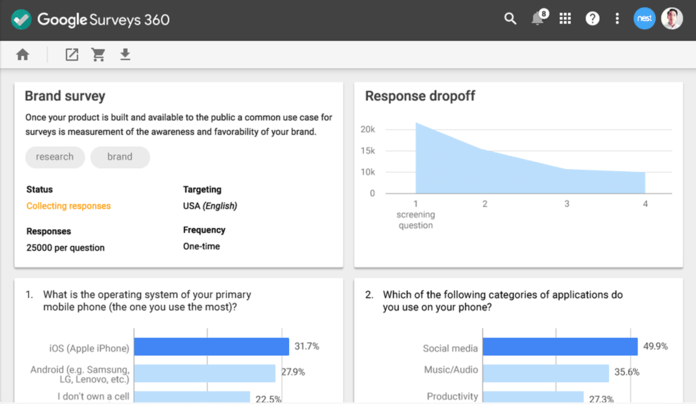Click the I don't own a cell bar
The height and width of the screenshot is (404, 696).
click(192, 397)
